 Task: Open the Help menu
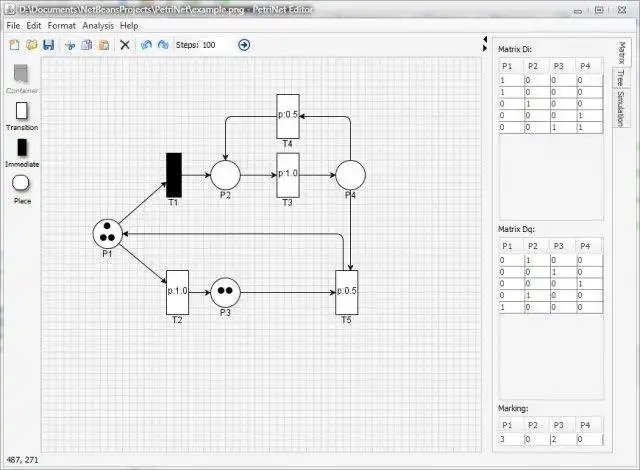tap(129, 26)
